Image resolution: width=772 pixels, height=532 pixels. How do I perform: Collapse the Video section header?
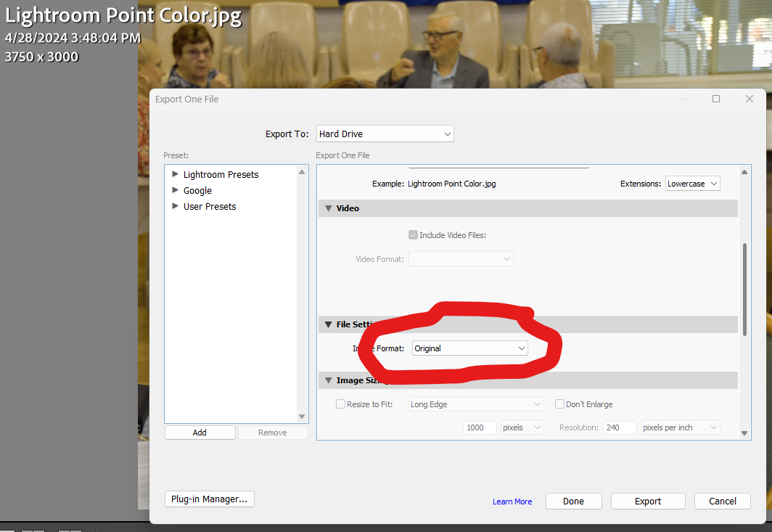click(x=329, y=208)
